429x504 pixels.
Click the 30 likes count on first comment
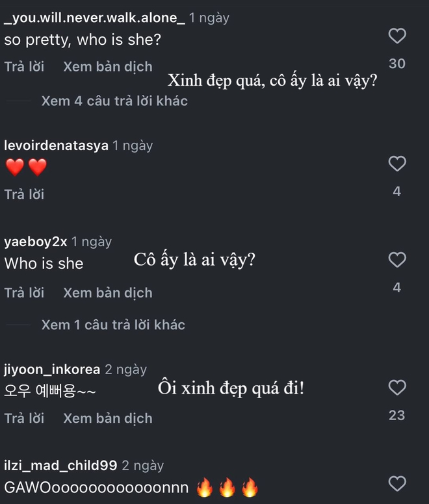click(396, 64)
